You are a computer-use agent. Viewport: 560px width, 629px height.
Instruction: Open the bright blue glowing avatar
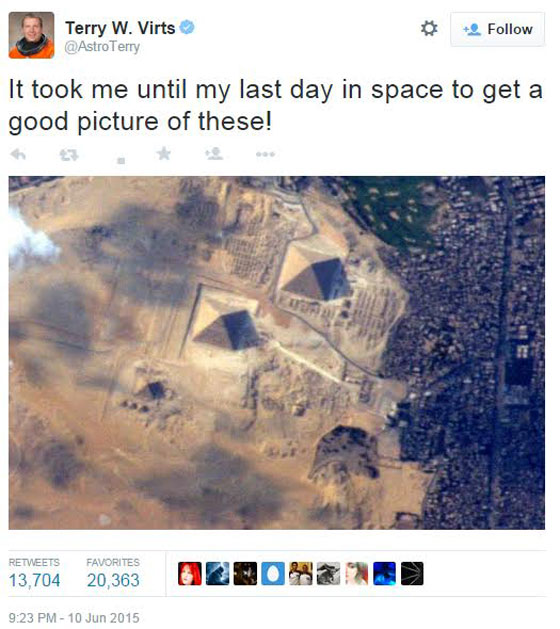pyautogui.click(x=384, y=574)
